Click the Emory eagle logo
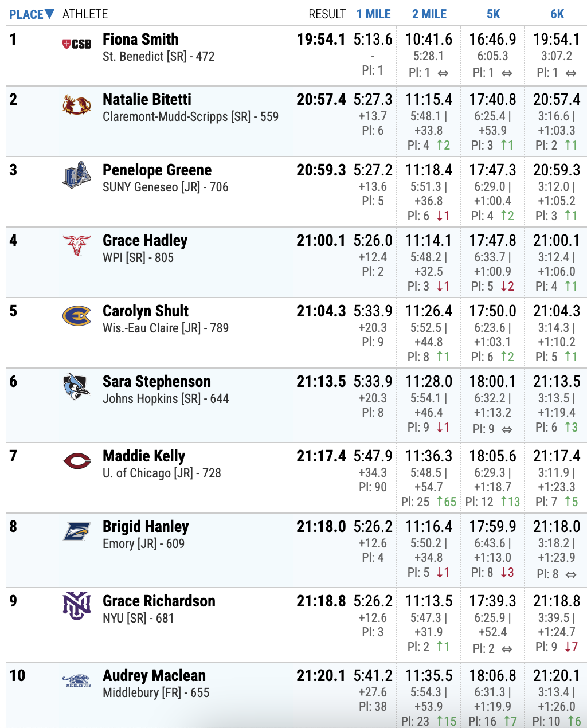This screenshot has height=728, width=587. tap(77, 531)
